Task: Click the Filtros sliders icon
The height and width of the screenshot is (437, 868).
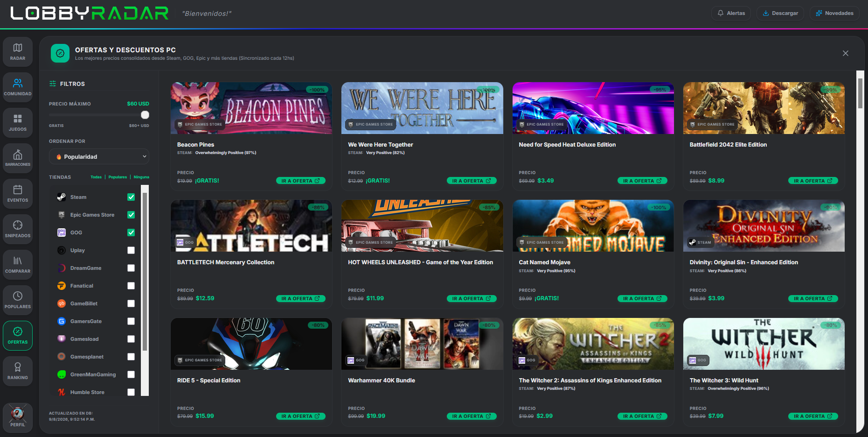Action: point(53,84)
